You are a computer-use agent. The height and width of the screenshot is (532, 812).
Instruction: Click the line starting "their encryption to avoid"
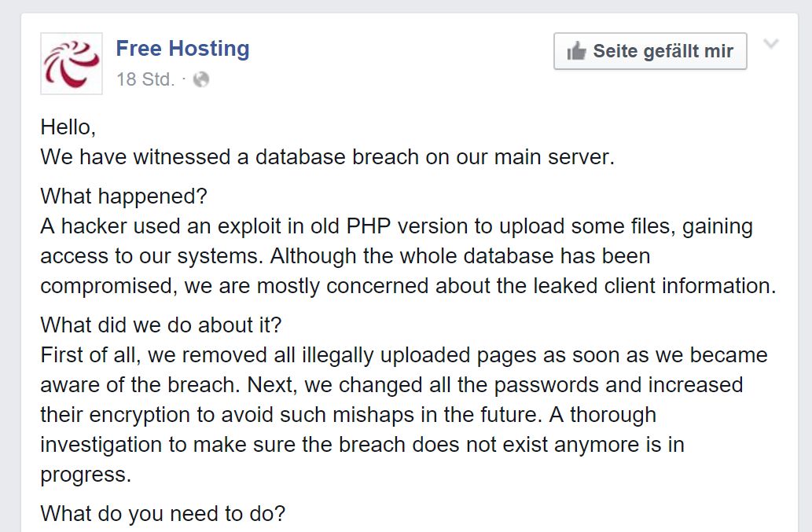pyautogui.click(x=347, y=415)
